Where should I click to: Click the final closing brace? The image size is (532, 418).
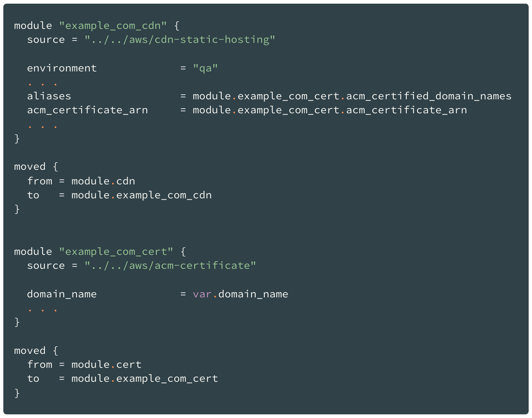17,393
